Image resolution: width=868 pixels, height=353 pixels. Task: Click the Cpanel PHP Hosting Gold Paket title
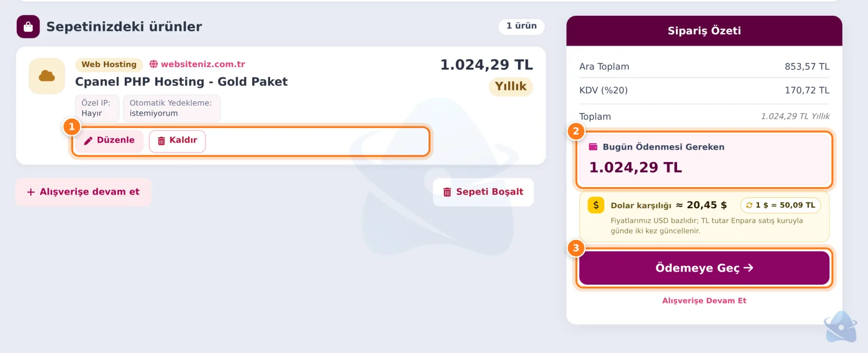(181, 82)
